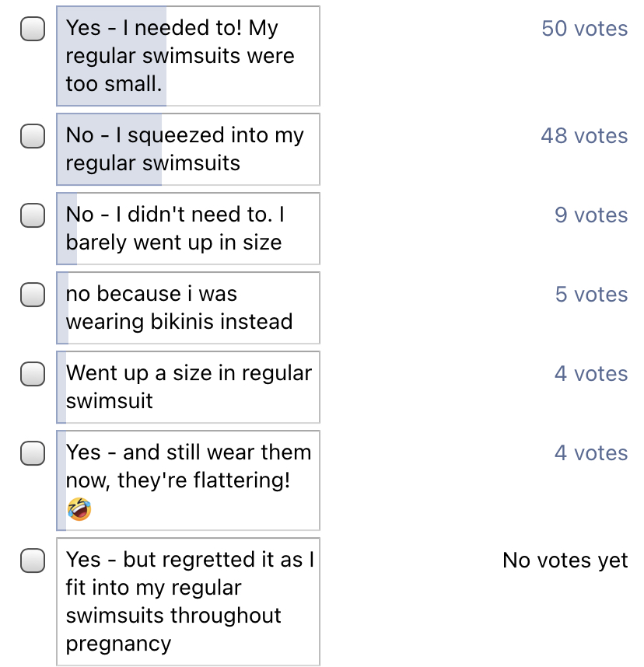The height and width of the screenshot is (667, 644).
Task: Open 4 votes beside 'Went up a size'
Action: coord(591,373)
